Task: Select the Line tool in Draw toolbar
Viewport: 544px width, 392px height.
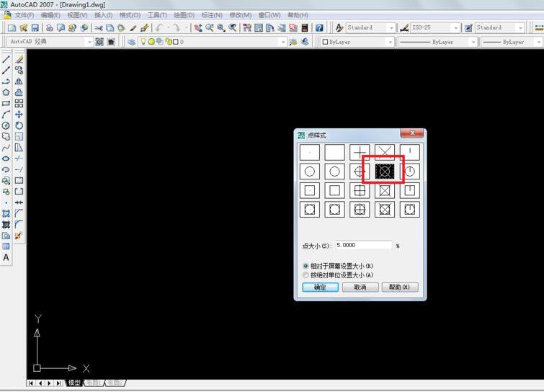Action: 6,59
